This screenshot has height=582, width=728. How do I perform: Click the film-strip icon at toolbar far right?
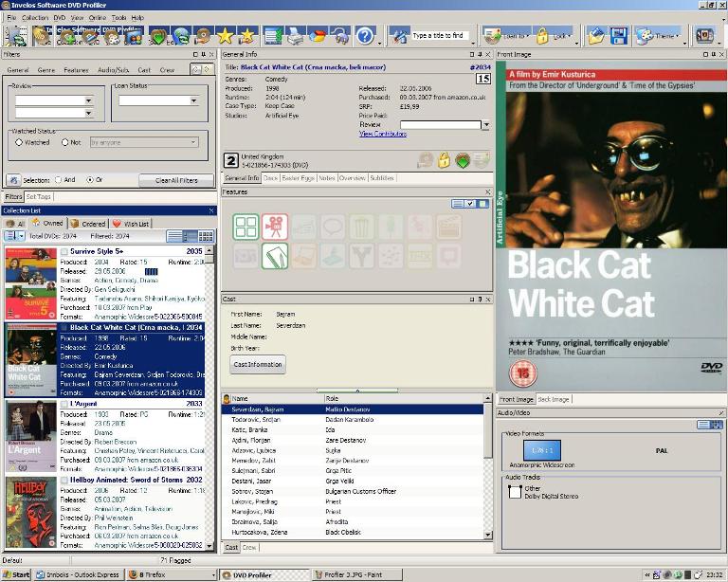[705, 36]
